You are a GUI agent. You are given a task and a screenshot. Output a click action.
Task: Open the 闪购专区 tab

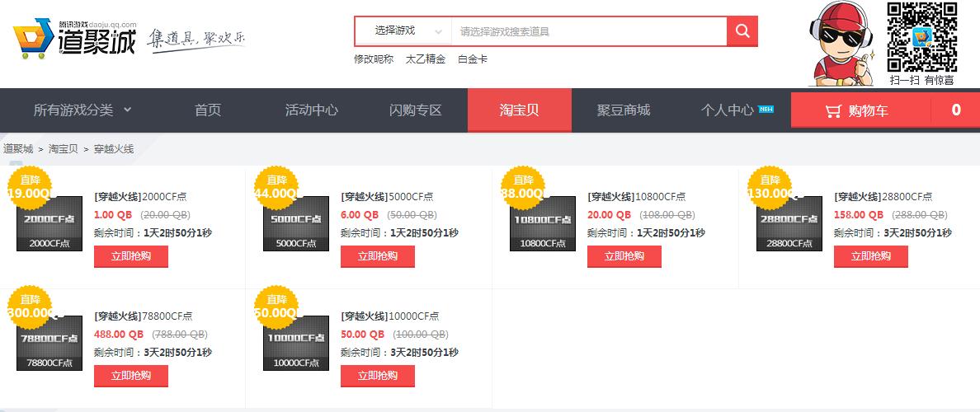[416, 110]
